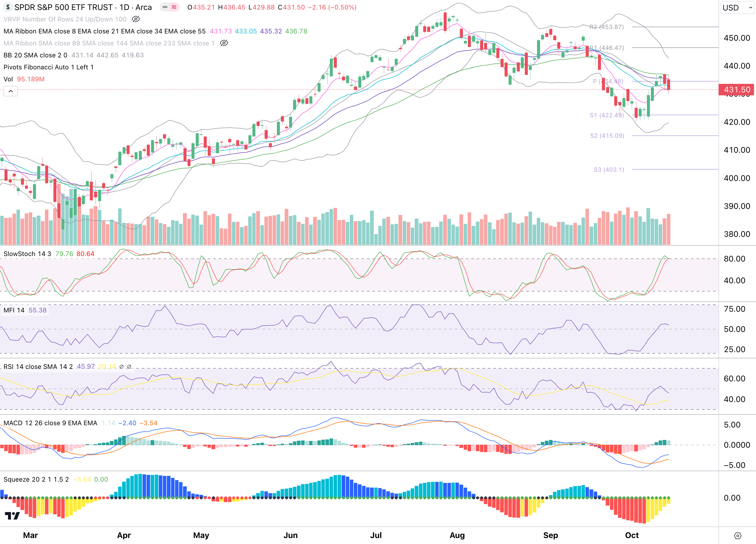Click the S3 (403.1) pivot label
Screen dimensions: 756x544
tap(609, 169)
